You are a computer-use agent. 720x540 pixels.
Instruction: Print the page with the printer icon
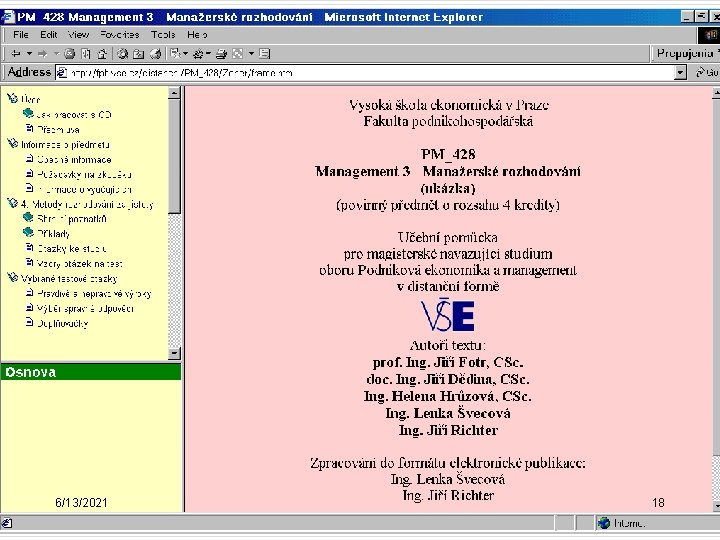tap(221, 54)
